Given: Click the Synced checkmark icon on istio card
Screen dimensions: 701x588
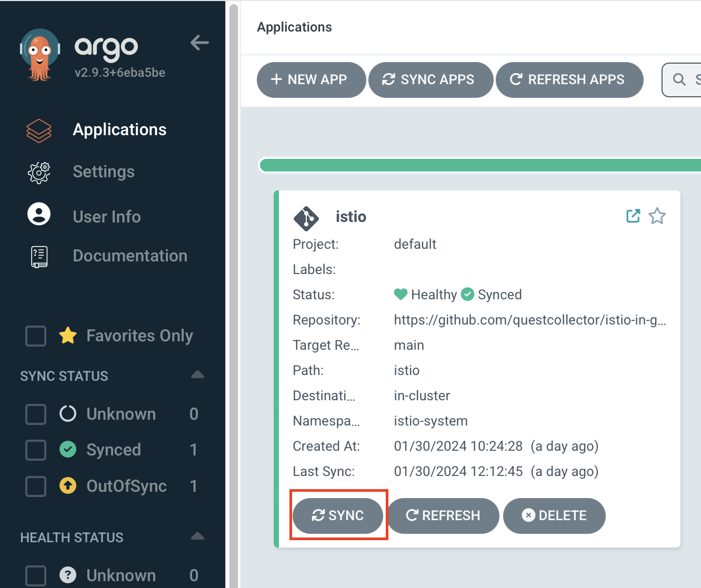Looking at the screenshot, I should 467,294.
